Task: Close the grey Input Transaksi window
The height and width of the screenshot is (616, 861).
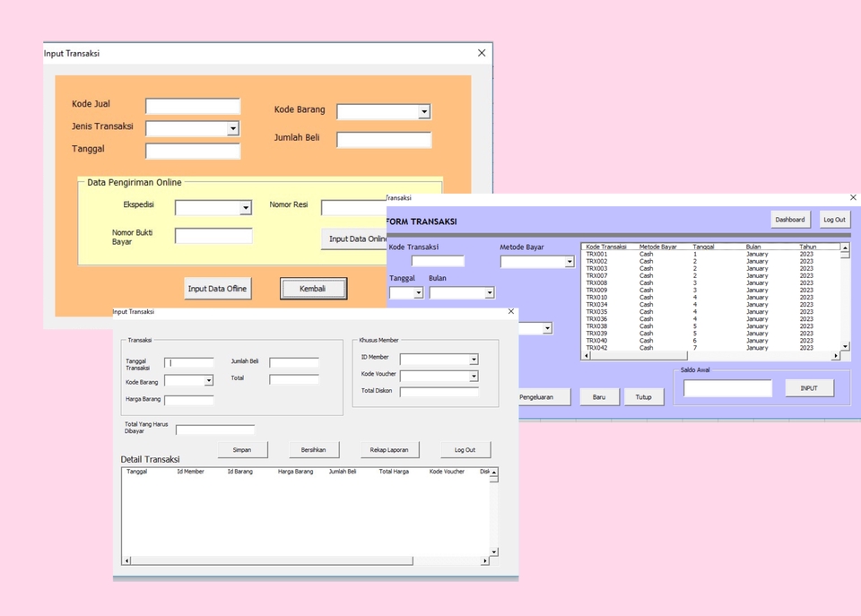Action: pyautogui.click(x=511, y=311)
